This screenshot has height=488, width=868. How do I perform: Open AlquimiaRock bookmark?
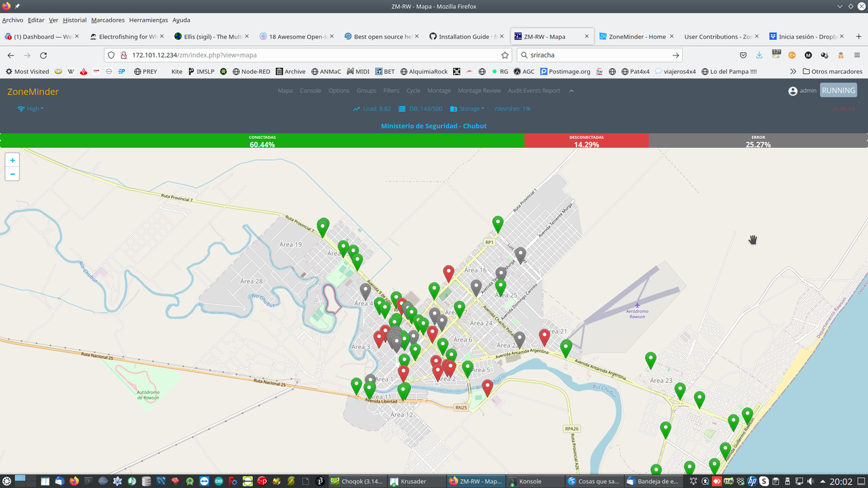pyautogui.click(x=424, y=71)
